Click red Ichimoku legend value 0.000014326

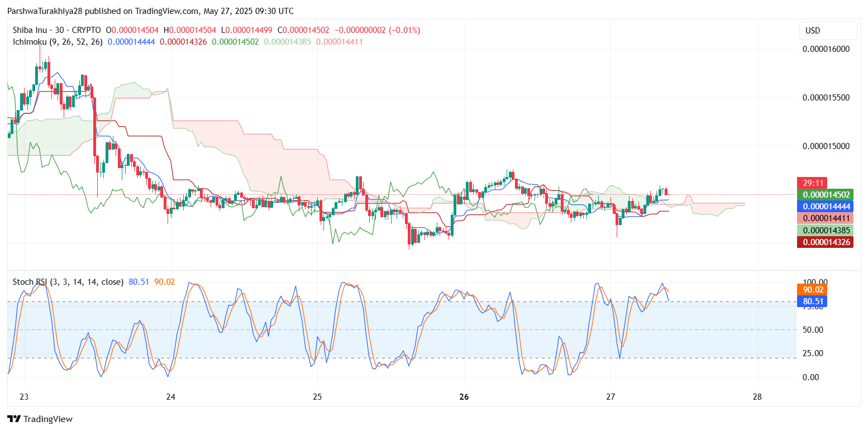pos(183,42)
